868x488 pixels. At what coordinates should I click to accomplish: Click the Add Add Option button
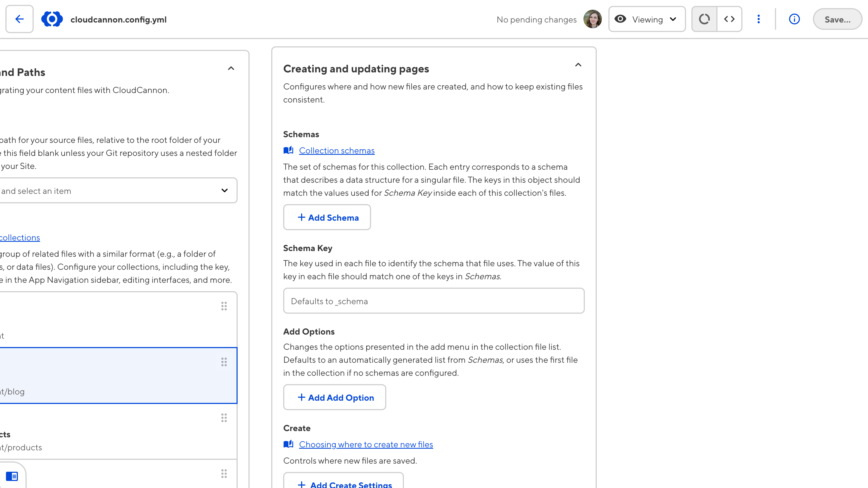coord(334,397)
